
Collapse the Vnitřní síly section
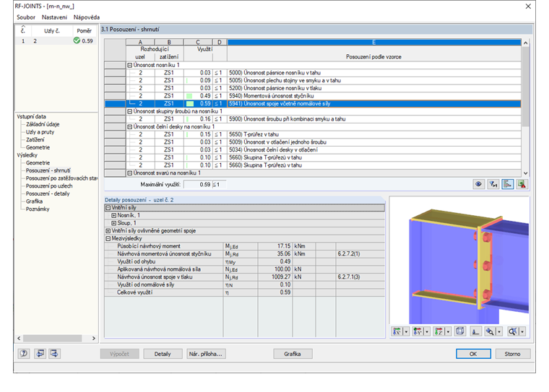(108, 207)
